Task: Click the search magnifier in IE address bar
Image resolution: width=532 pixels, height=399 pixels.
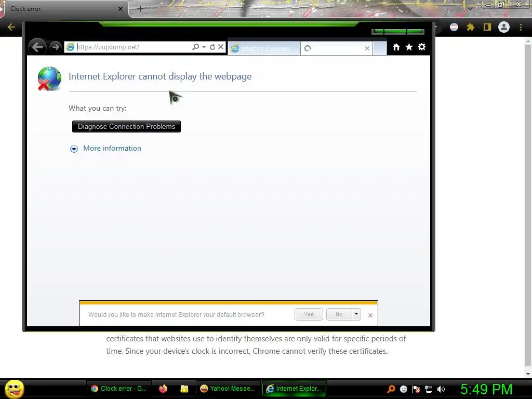Action: coord(195,47)
